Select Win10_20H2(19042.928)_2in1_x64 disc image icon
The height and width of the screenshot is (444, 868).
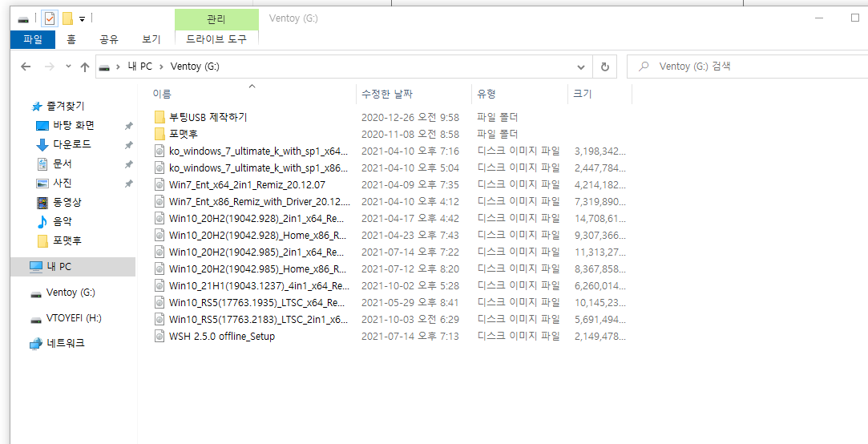point(159,218)
